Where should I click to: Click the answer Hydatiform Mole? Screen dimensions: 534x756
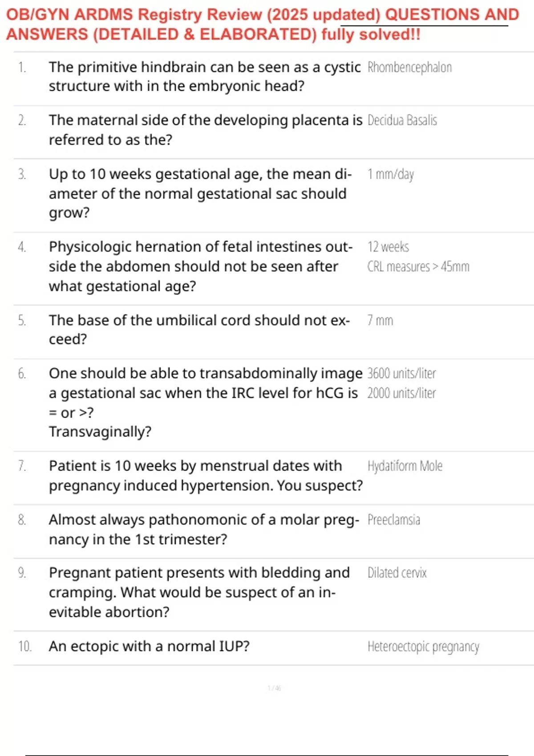coord(405,466)
